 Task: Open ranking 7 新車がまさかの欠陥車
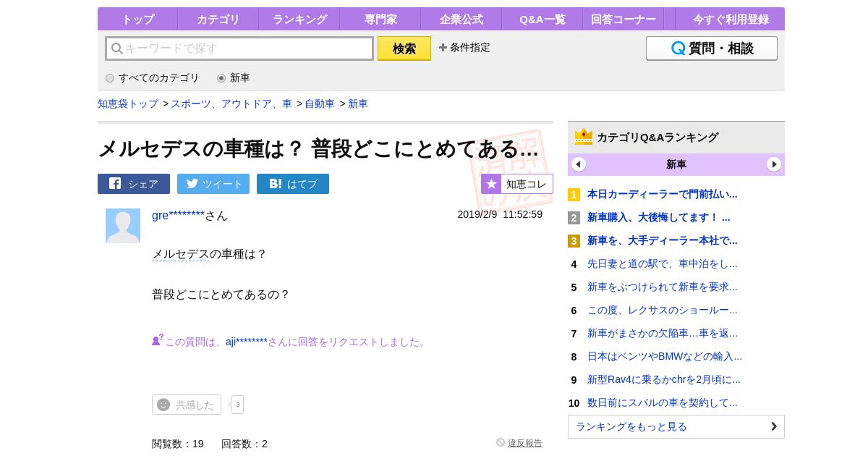click(x=663, y=333)
